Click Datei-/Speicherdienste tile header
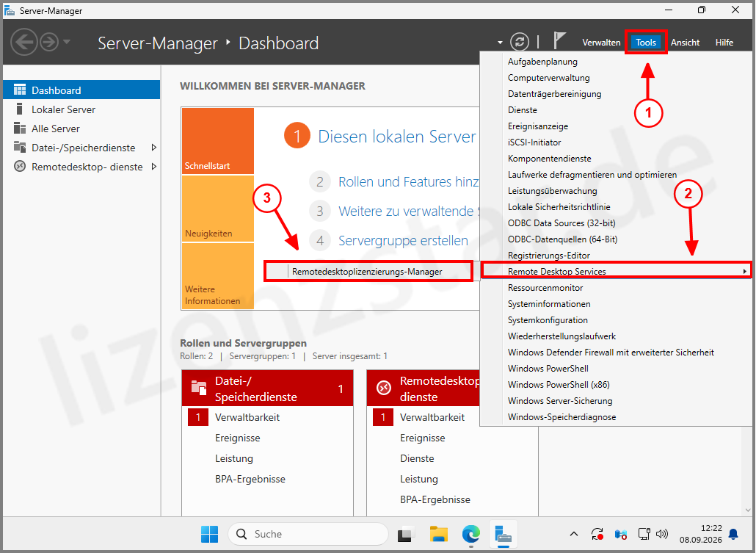The image size is (756, 553). pos(268,388)
